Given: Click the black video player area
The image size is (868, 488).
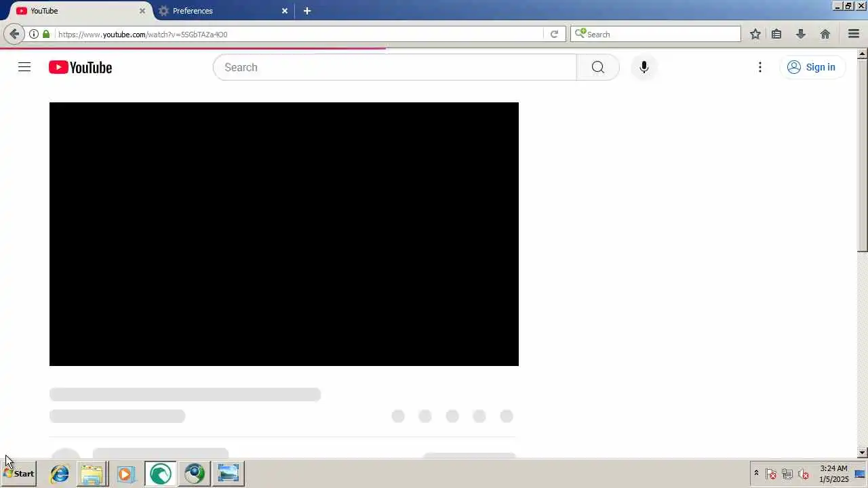Looking at the screenshot, I should (x=284, y=234).
